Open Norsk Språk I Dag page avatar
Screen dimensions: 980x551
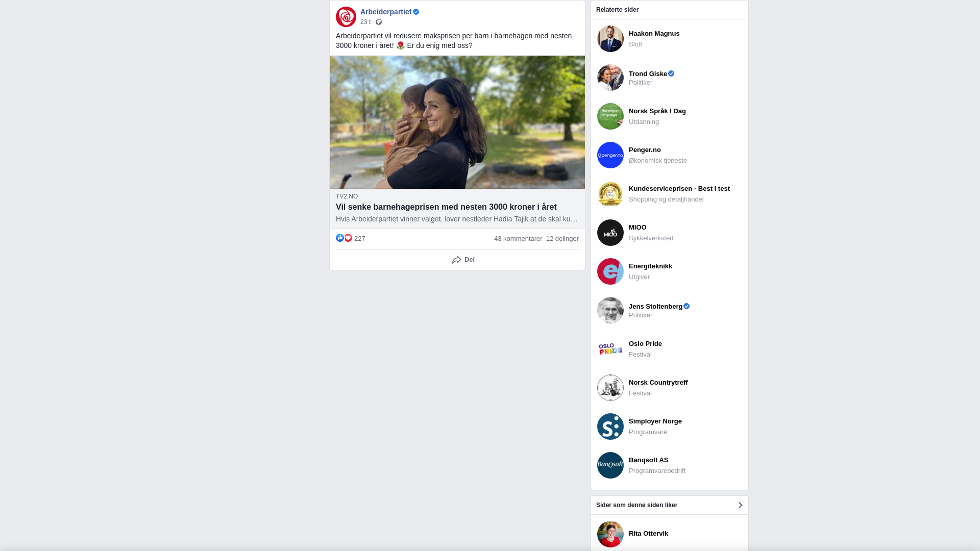coord(610,116)
